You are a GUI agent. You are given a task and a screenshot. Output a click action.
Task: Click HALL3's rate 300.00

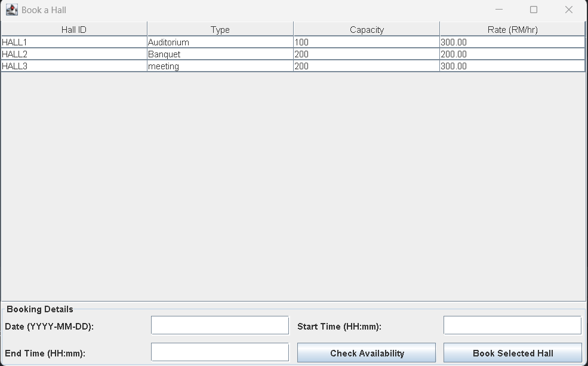coord(512,66)
